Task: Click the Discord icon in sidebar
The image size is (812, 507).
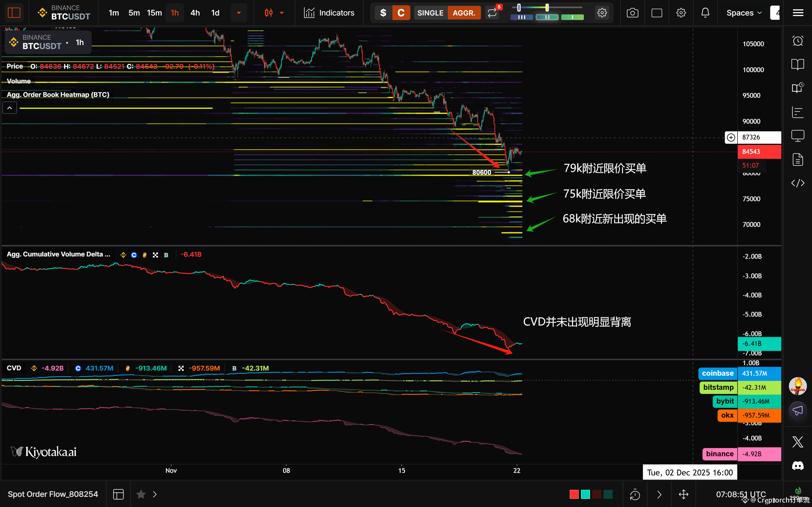Action: pos(798,466)
